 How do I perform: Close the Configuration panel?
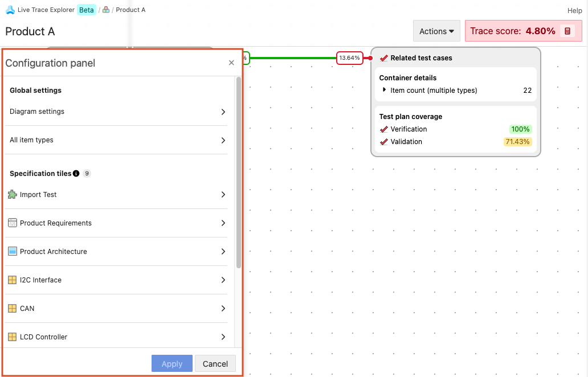[x=231, y=63]
